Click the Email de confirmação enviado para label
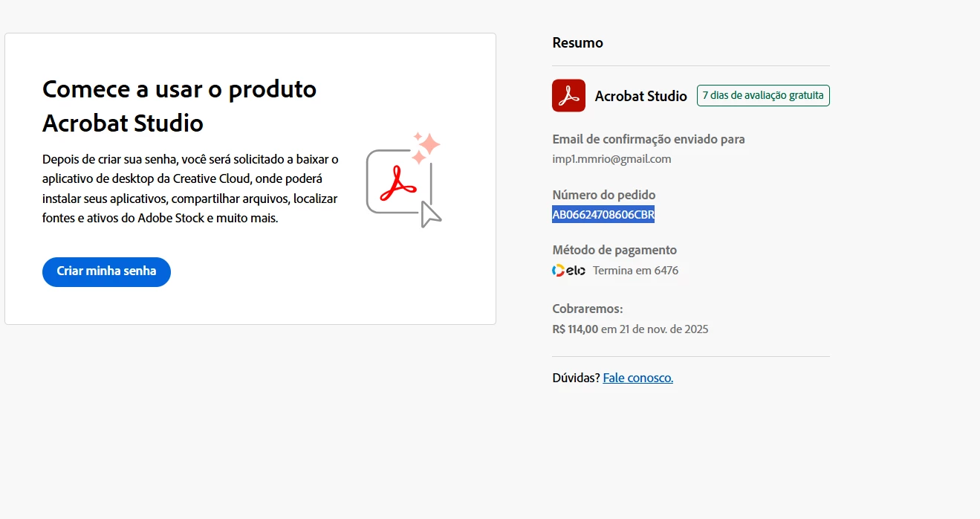The width and height of the screenshot is (980, 519). tap(649, 140)
